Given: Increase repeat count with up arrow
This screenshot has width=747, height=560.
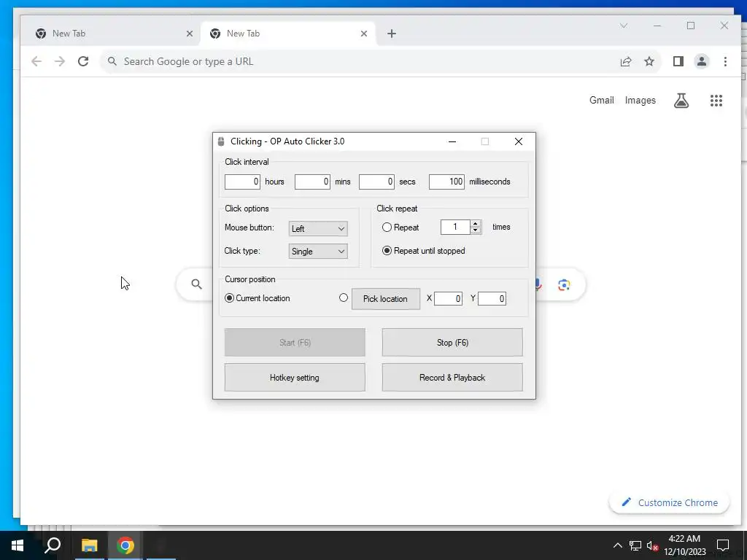Looking at the screenshot, I should click(x=476, y=224).
